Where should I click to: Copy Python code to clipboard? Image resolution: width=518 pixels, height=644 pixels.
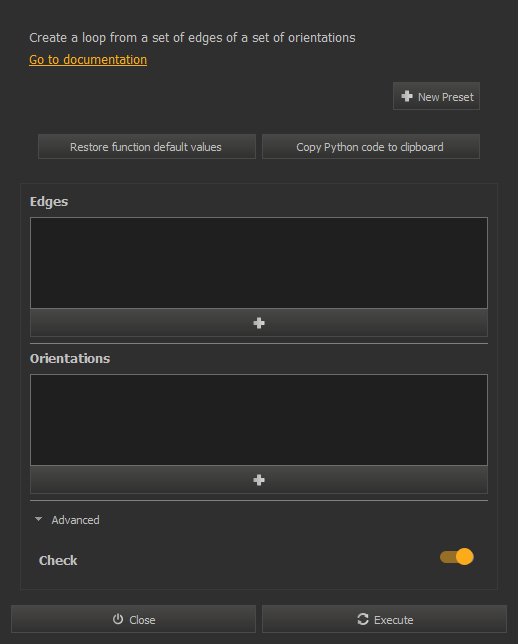coord(371,147)
